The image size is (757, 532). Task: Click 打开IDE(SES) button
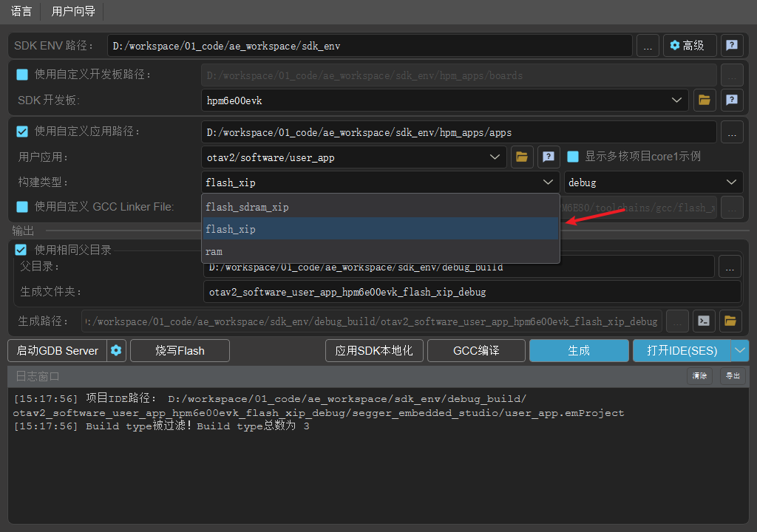682,350
